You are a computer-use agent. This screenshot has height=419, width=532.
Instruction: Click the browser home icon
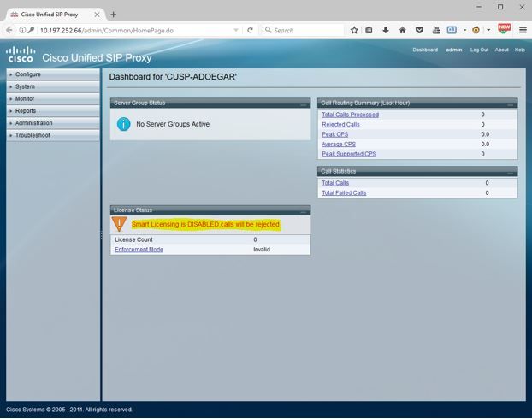[x=402, y=30]
